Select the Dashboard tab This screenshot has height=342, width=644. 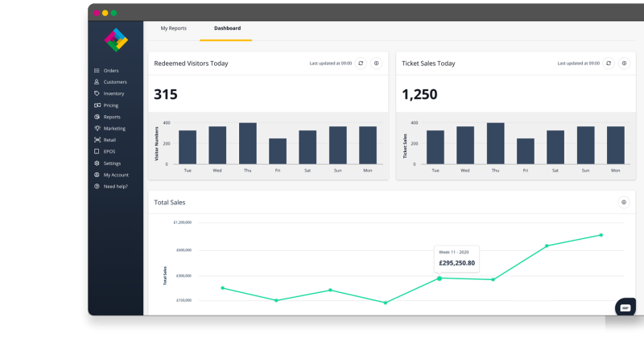point(227,29)
